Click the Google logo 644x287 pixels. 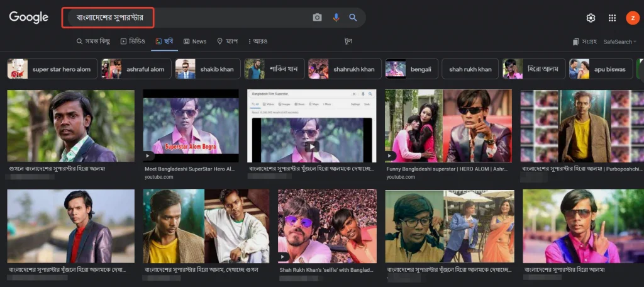29,18
